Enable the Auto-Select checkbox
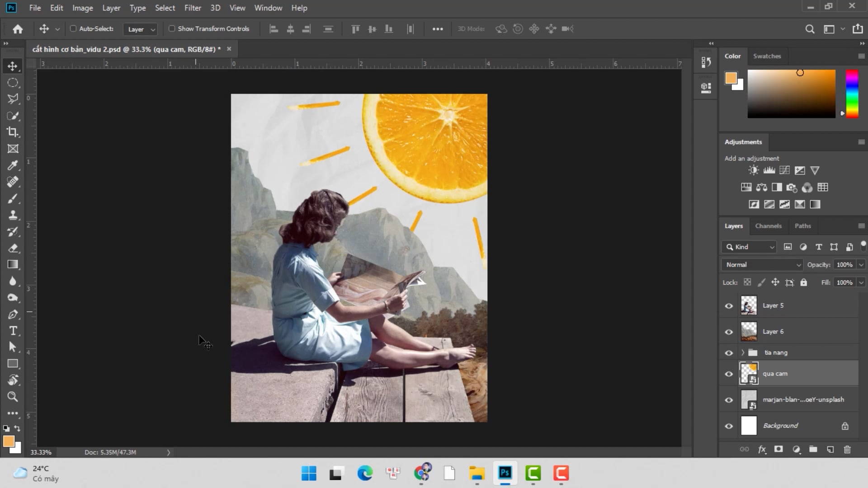This screenshot has height=488, width=868. point(73,28)
